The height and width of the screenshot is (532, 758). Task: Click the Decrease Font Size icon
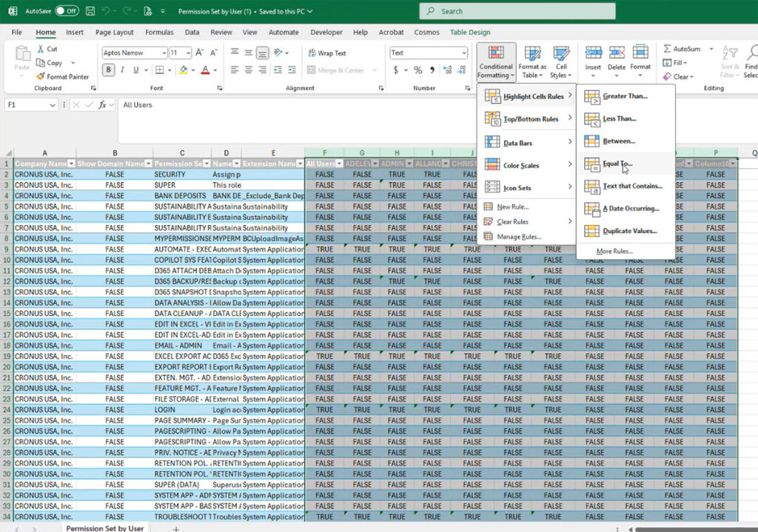(214, 53)
